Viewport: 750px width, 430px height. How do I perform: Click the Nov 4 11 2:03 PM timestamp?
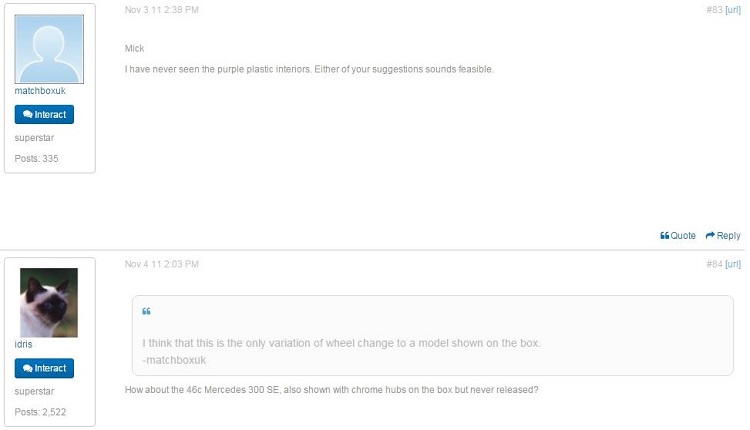click(162, 264)
